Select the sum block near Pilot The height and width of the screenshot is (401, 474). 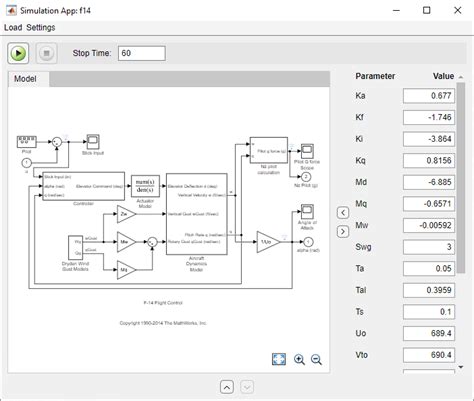click(57, 142)
